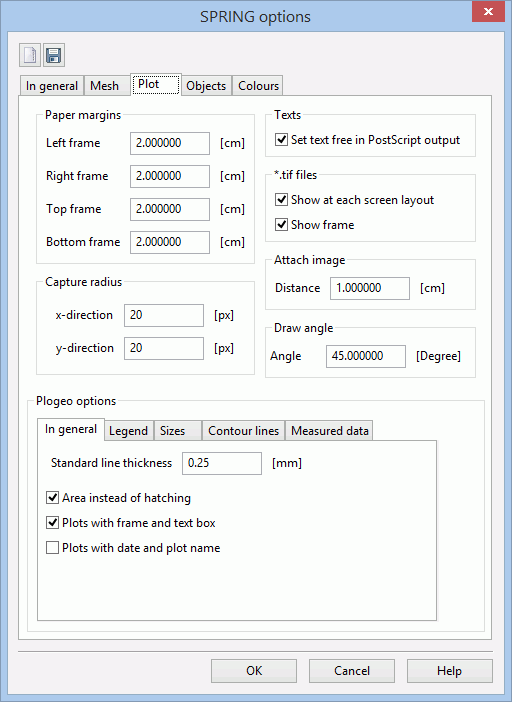Open the Sizes sub-tab
This screenshot has height=702, width=512.
click(x=178, y=431)
